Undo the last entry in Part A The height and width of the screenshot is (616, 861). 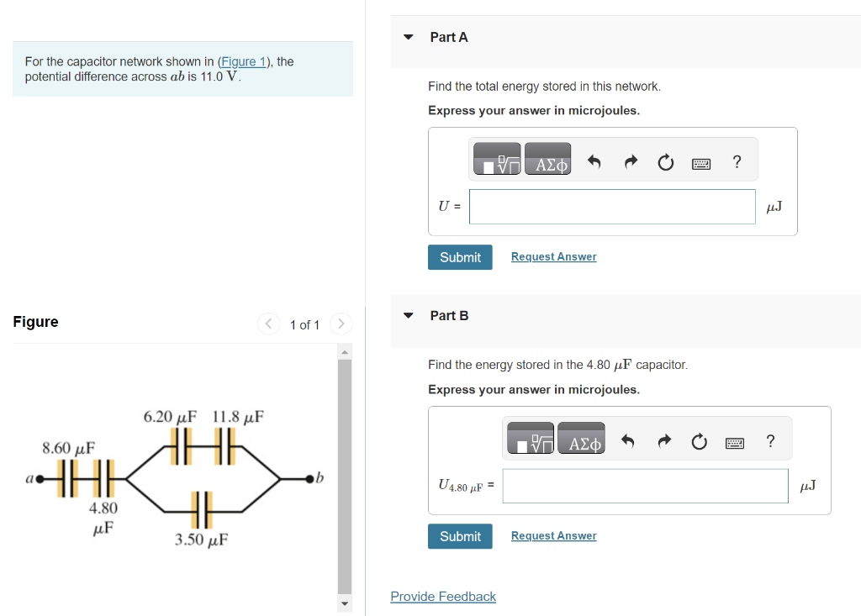click(x=595, y=162)
